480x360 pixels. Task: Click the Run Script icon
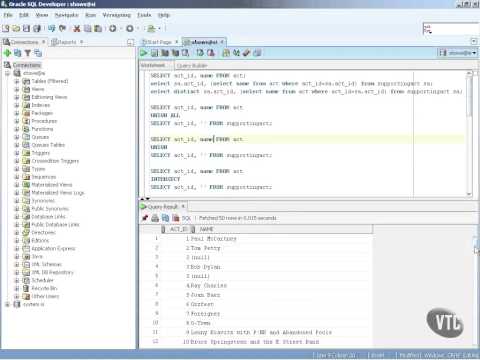(154, 53)
